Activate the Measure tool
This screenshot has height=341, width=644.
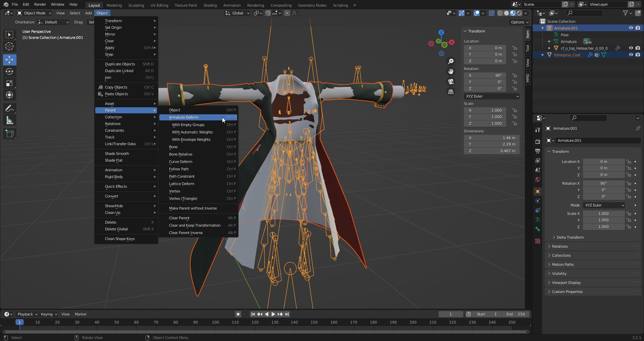pyautogui.click(x=9, y=120)
